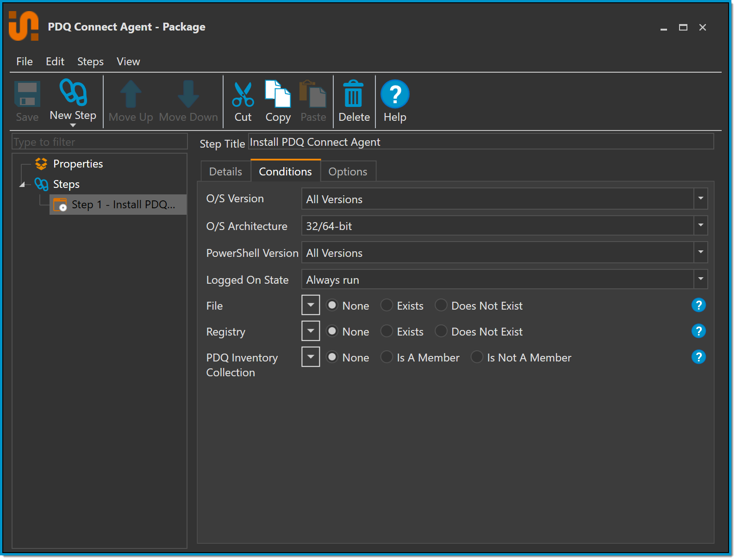Click the PDQ app logo icon
The image size is (736, 560).
[x=24, y=26]
